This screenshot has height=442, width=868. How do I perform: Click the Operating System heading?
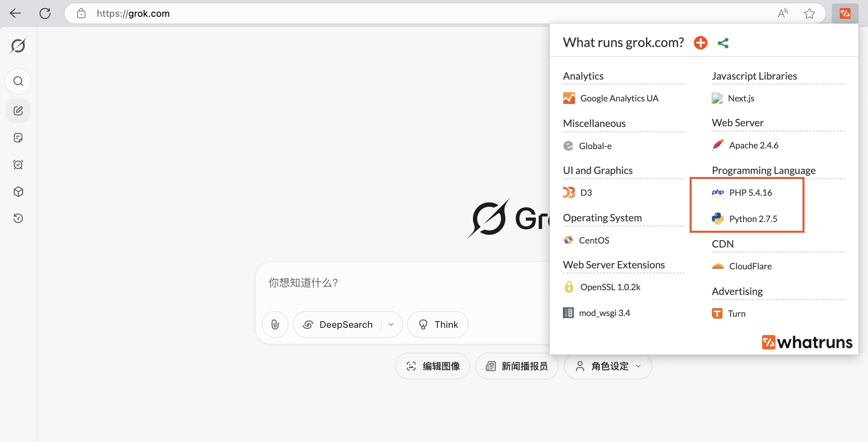coord(602,218)
